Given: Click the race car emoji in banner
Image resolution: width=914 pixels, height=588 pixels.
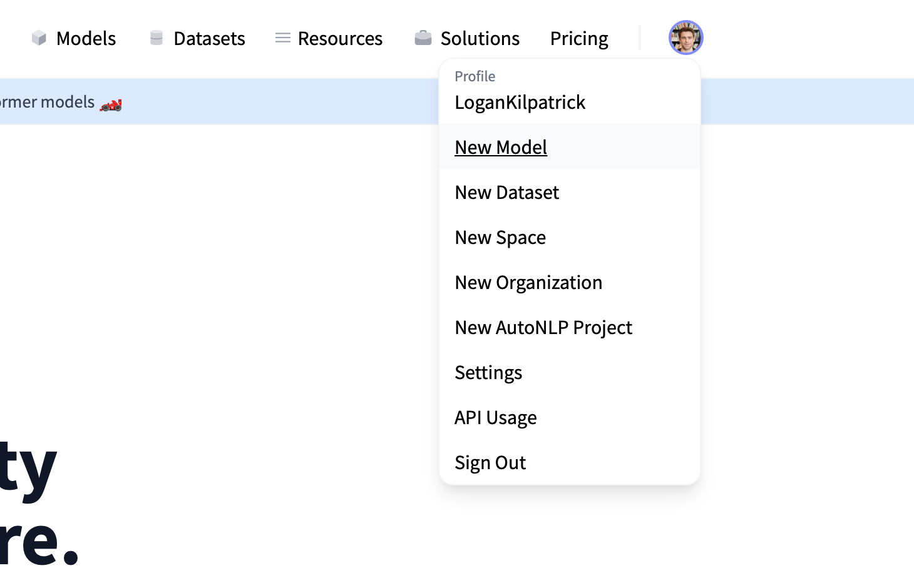Looking at the screenshot, I should [111, 104].
